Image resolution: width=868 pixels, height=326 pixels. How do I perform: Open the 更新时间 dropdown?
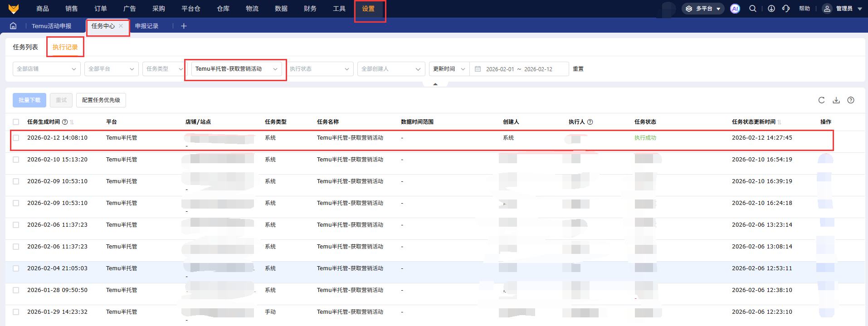pyautogui.click(x=449, y=69)
